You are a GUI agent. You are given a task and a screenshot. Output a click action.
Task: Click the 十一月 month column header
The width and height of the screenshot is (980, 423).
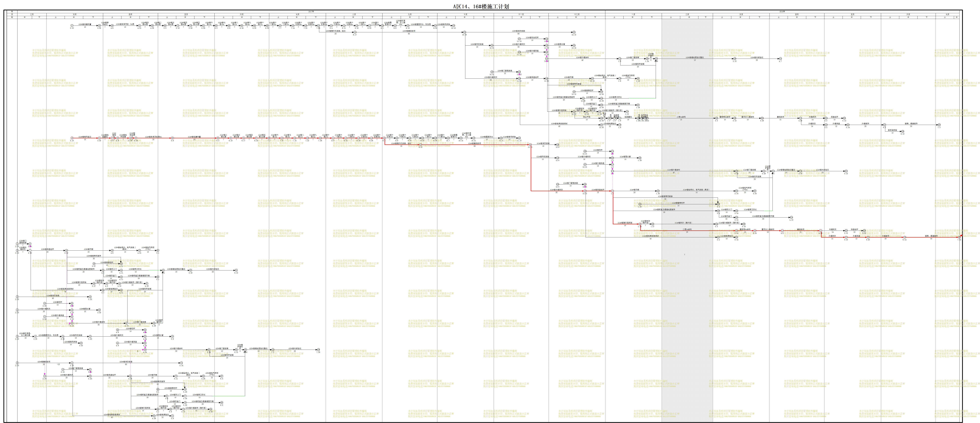(521, 14)
